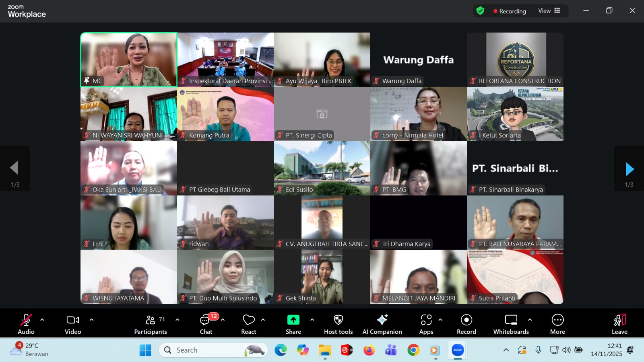Expand share options arrow beside Share
Screen dimensions: 644x362
[x=312, y=320]
